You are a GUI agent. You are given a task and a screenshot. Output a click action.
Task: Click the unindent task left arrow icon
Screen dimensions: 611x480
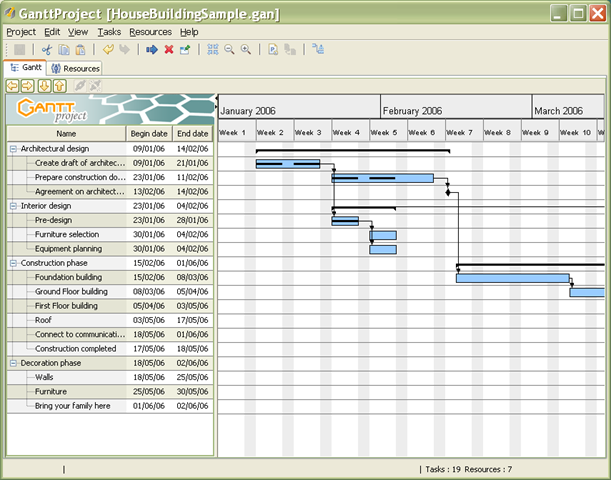[x=13, y=86]
